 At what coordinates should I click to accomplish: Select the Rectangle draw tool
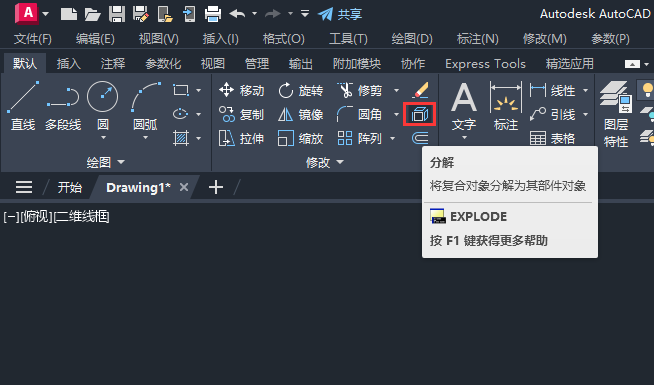coord(181,90)
